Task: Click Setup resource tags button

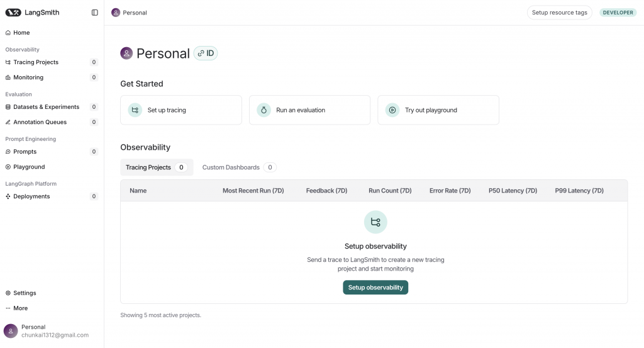Action: [x=559, y=13]
